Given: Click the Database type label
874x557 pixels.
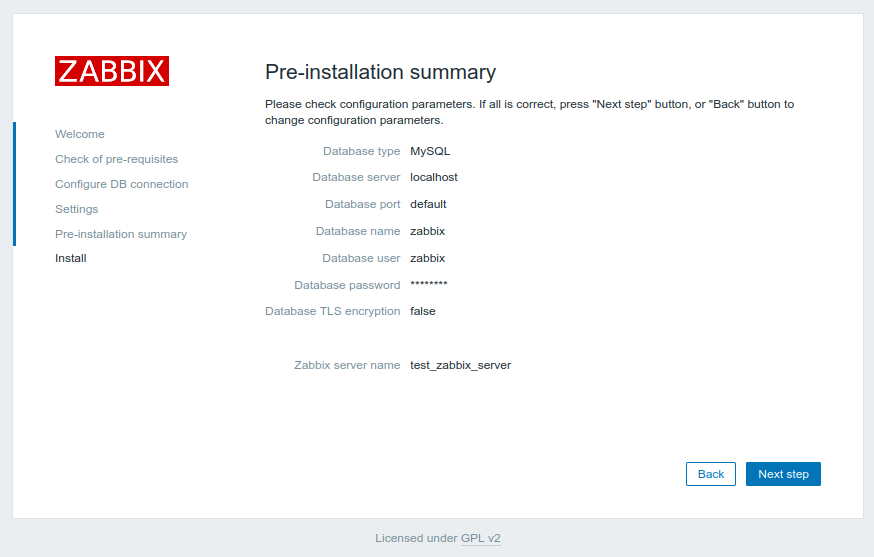Looking at the screenshot, I should point(361,151).
